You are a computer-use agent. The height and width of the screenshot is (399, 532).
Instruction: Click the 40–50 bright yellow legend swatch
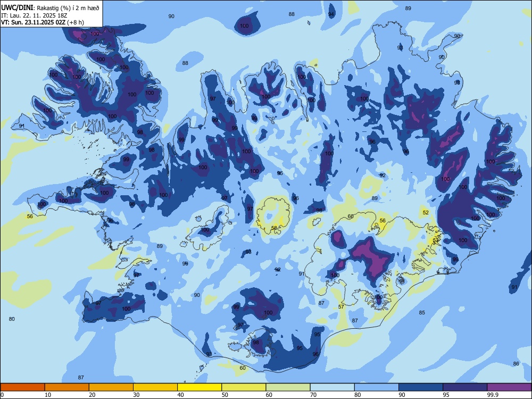coord(199,387)
